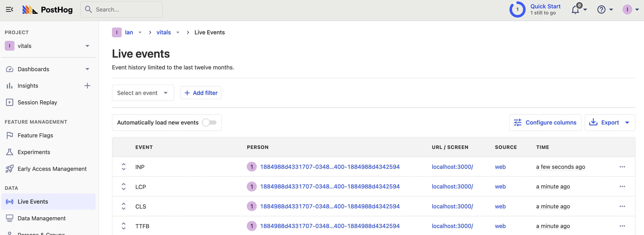
Task: Click the Quick Start progress circle
Action: (517, 9)
